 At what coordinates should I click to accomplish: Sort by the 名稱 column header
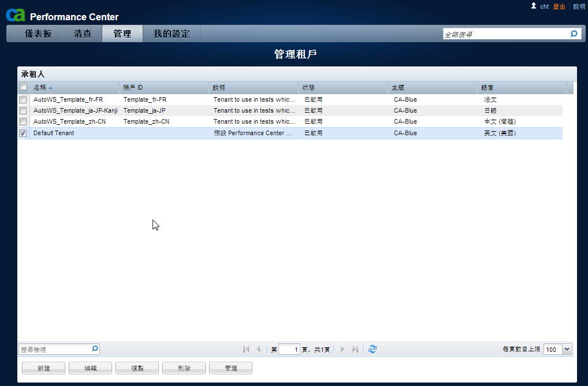(75, 87)
